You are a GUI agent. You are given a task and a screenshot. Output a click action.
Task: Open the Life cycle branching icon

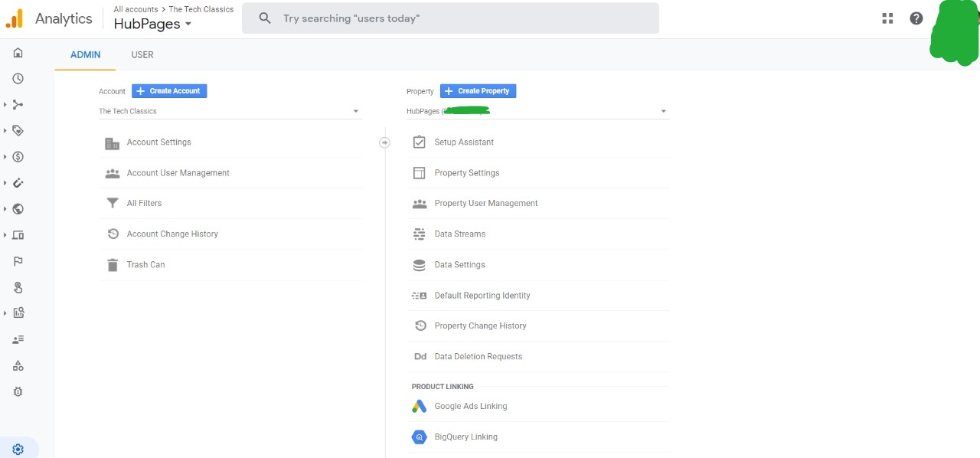pos(18,105)
